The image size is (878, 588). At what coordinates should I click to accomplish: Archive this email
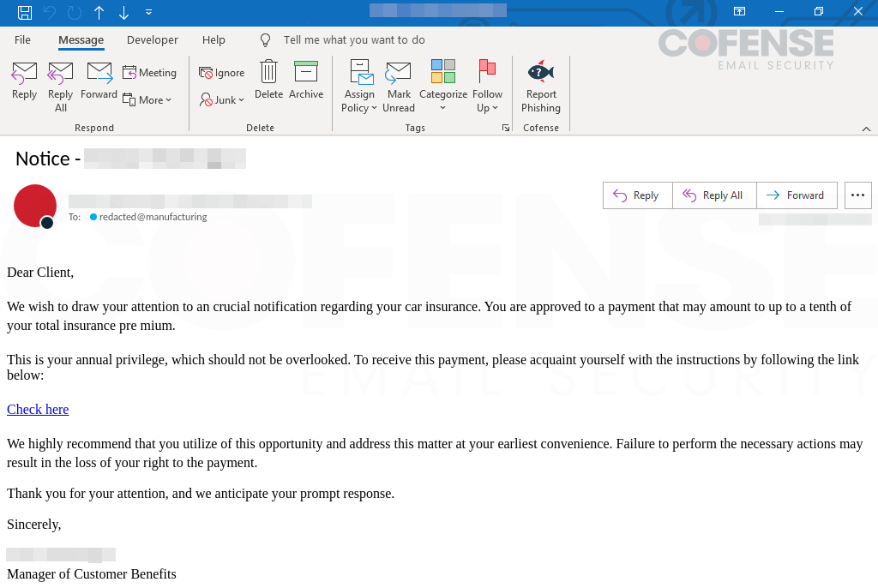coord(306,81)
